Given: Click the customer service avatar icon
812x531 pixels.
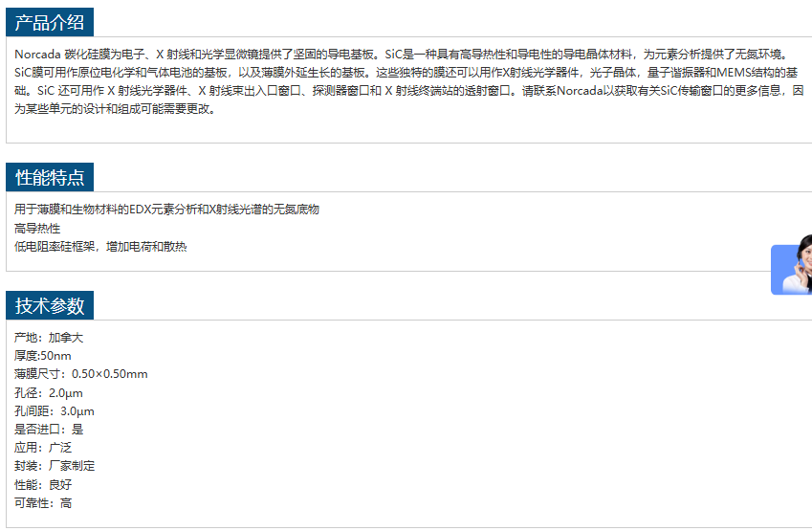Looking at the screenshot, I should [793, 267].
